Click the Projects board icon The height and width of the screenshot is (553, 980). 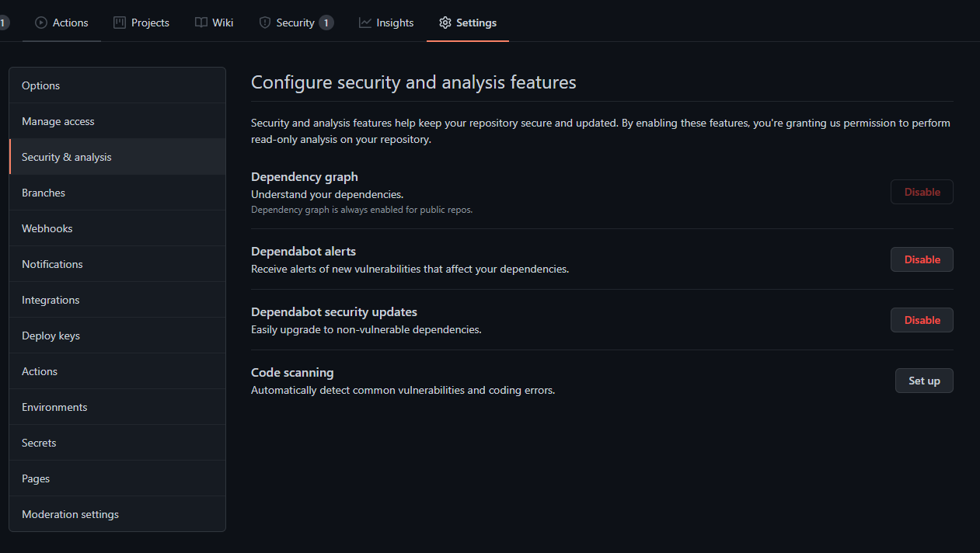click(119, 23)
